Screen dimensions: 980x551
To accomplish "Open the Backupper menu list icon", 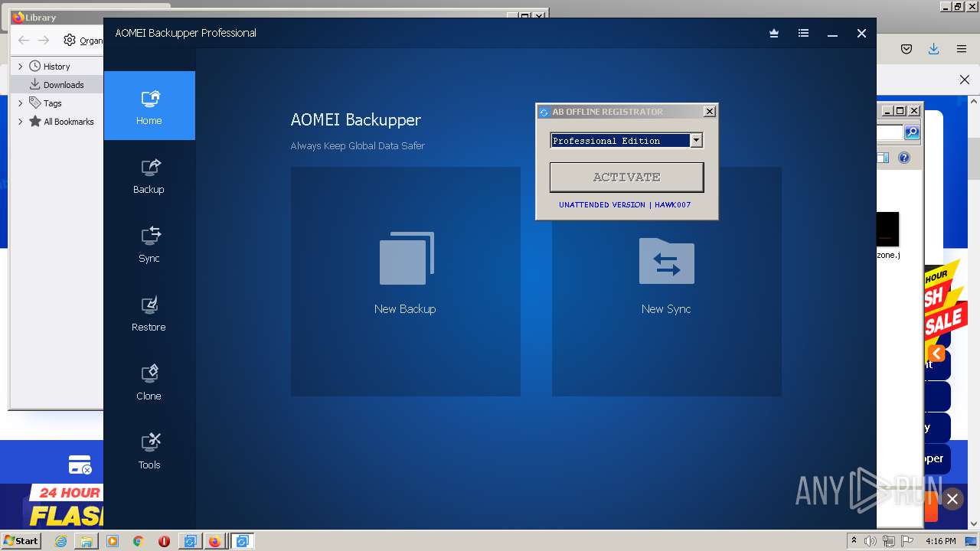I will pyautogui.click(x=803, y=33).
